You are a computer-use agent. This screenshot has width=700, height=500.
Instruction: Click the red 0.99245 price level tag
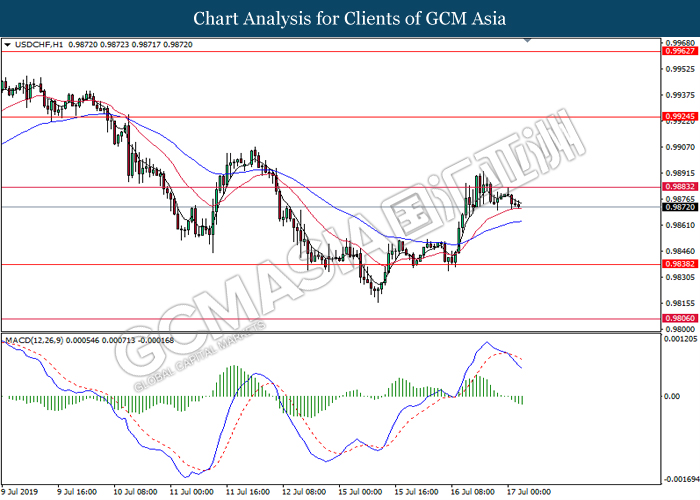[680, 117]
